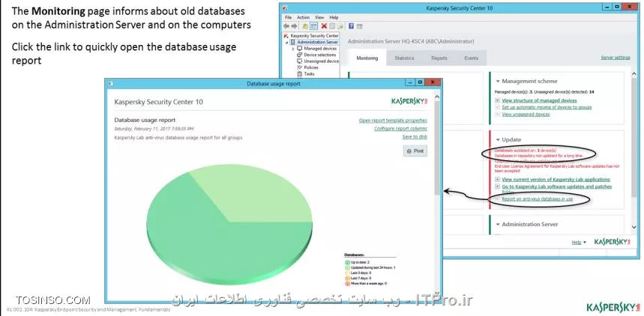Open the Action menu
The height and width of the screenshot is (316, 644).
click(303, 18)
